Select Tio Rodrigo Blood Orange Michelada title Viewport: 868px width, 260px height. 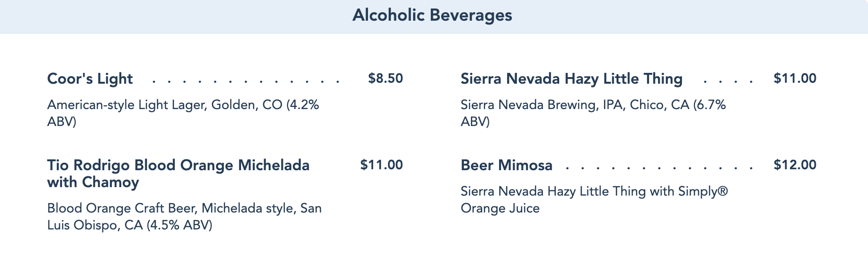coord(179,173)
